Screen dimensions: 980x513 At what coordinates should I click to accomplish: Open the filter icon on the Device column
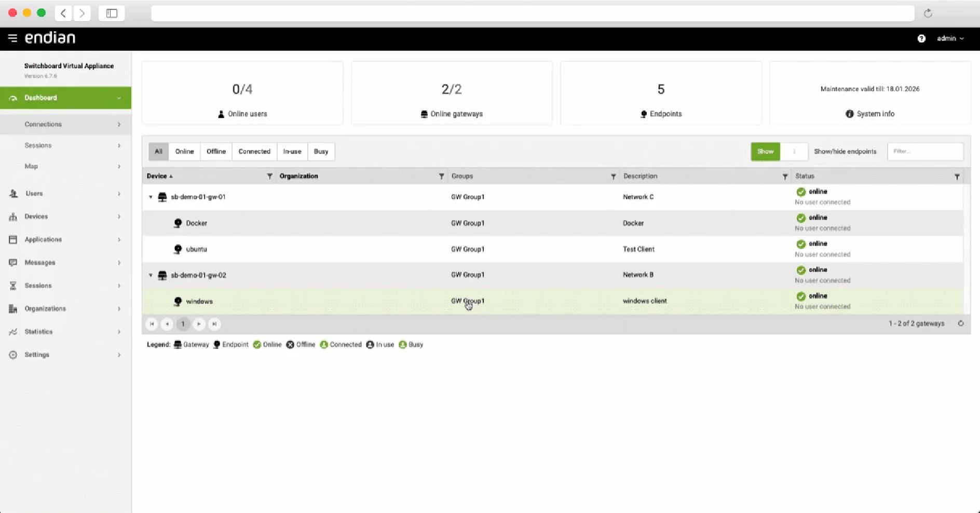pyautogui.click(x=269, y=176)
